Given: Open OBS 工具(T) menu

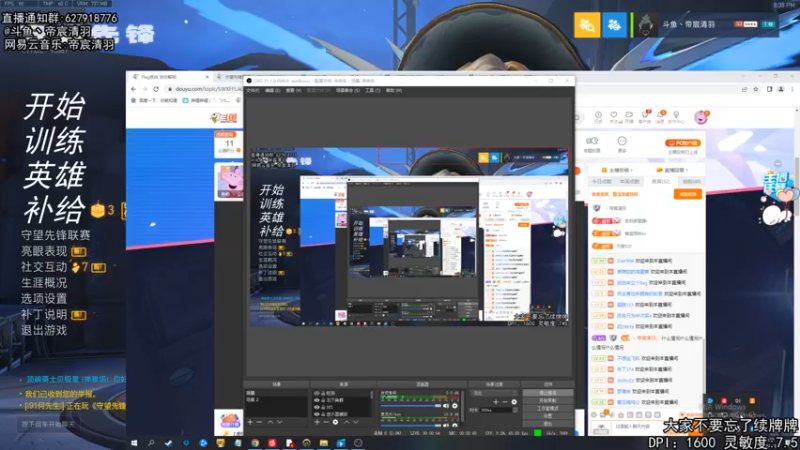Looking at the screenshot, I should point(372,90).
